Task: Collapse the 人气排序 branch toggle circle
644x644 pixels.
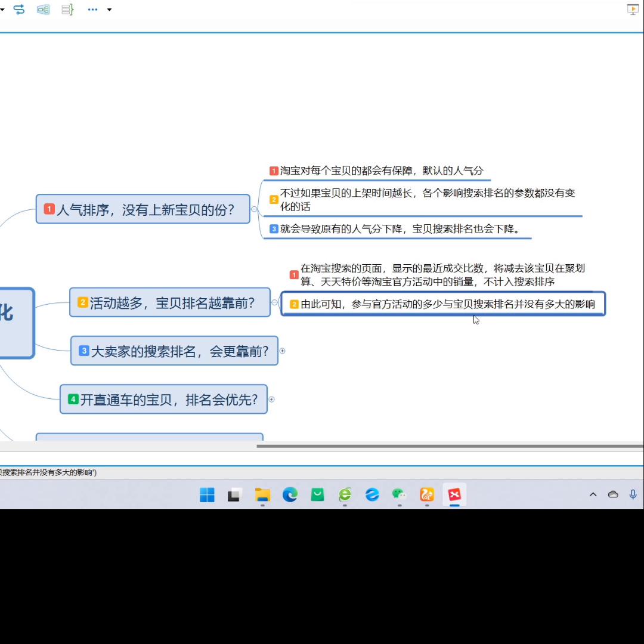Action: (x=253, y=209)
